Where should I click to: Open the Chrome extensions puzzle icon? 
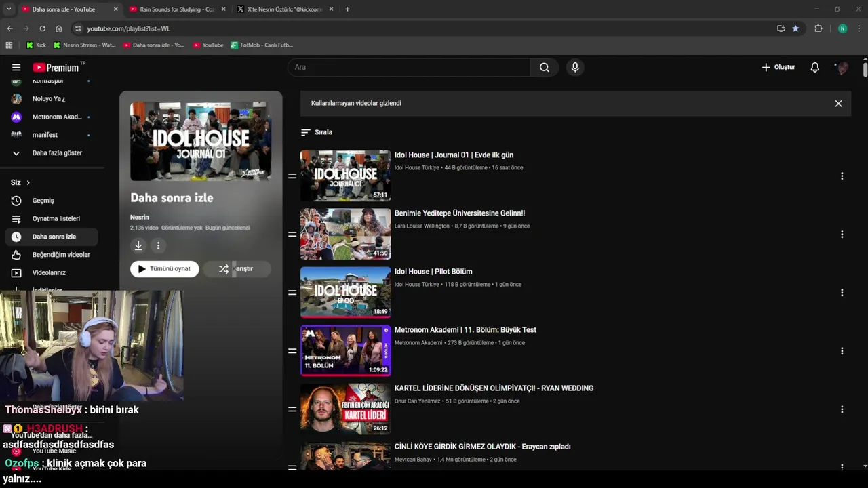(x=818, y=28)
